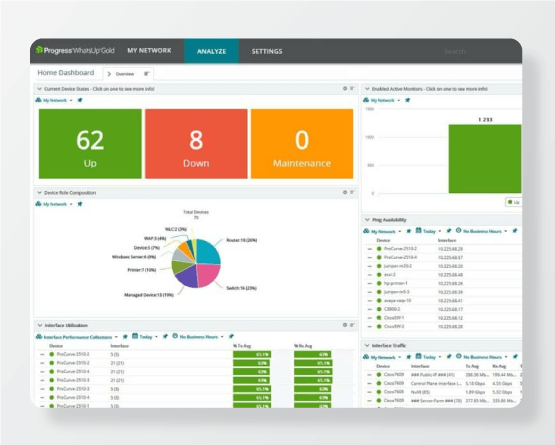This screenshot has width=555, height=445.
Task: Open the MY NETWORK menu
Action: click(149, 51)
